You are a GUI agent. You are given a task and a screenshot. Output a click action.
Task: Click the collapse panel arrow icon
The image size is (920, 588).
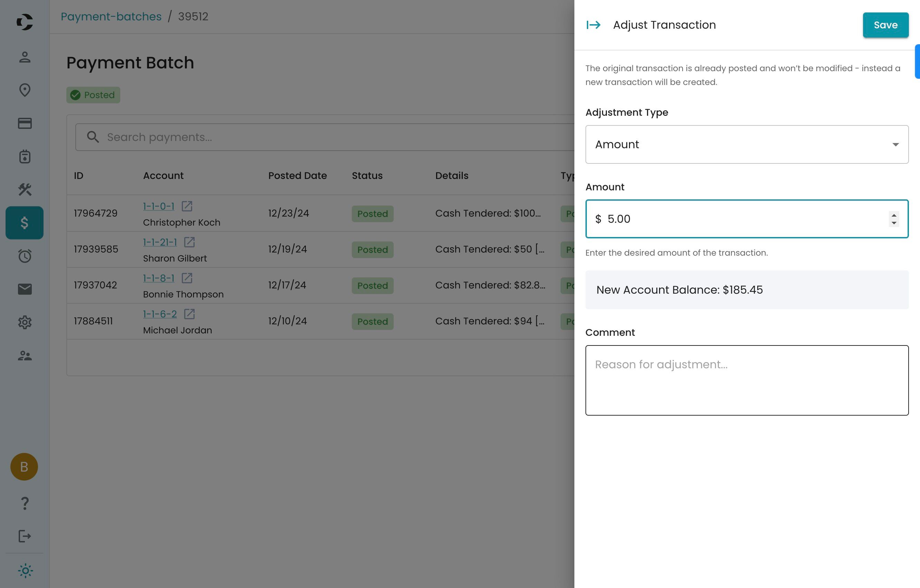click(x=593, y=25)
